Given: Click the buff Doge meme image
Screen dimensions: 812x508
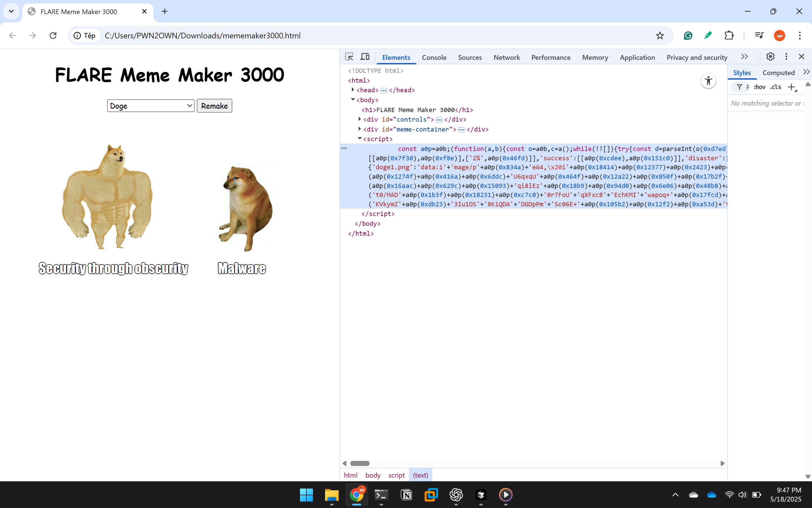Looking at the screenshot, I should tap(107, 196).
